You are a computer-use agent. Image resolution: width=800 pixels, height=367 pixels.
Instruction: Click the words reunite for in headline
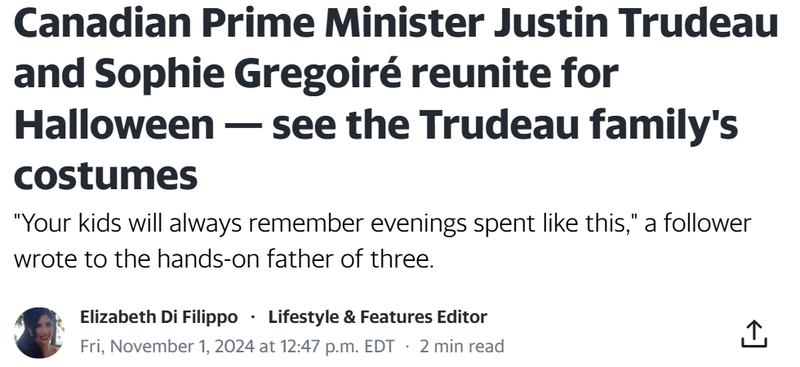click(515, 75)
